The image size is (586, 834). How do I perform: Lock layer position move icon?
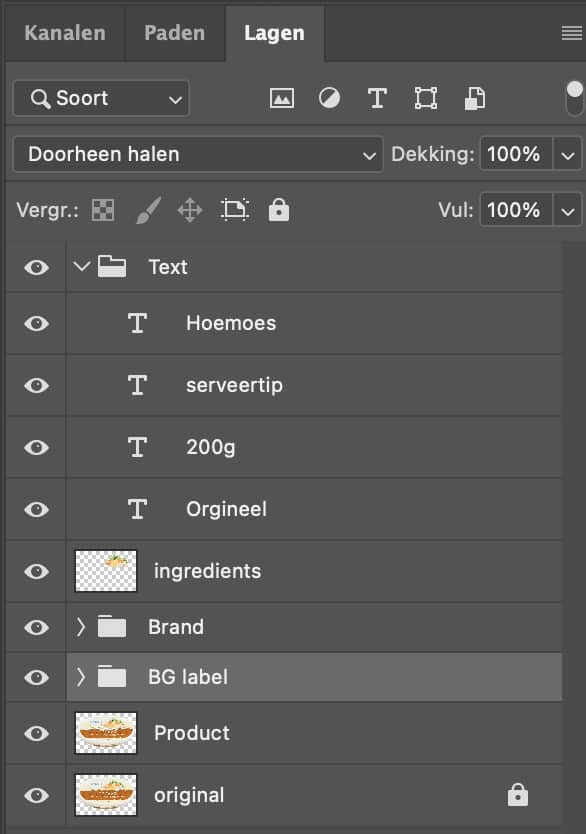pyautogui.click(x=190, y=210)
